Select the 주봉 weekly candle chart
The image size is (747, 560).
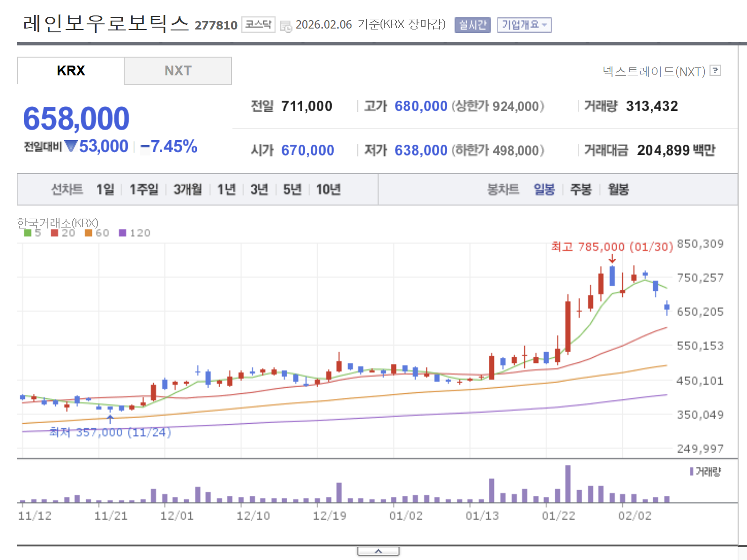581,189
